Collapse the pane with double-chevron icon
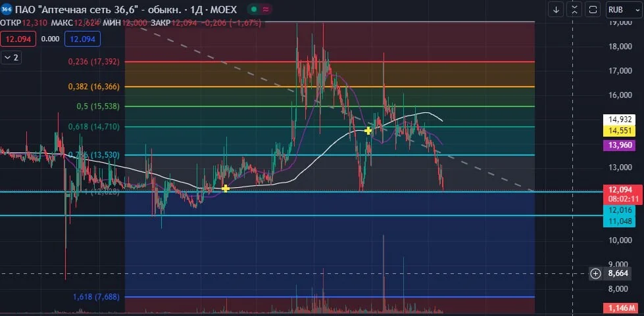This screenshot has width=644, height=316. 574,10
